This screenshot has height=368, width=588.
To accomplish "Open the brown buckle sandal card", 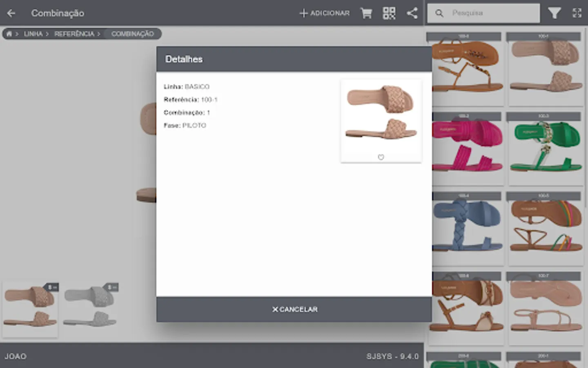I will click(465, 308).
